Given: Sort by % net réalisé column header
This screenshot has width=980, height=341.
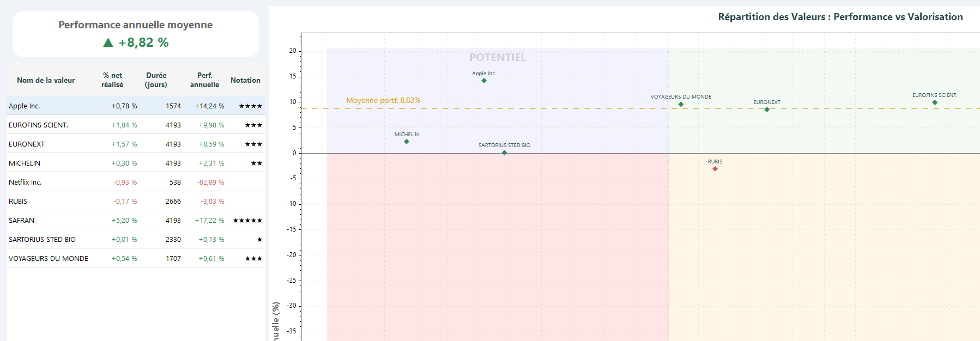Looking at the screenshot, I should (x=112, y=80).
